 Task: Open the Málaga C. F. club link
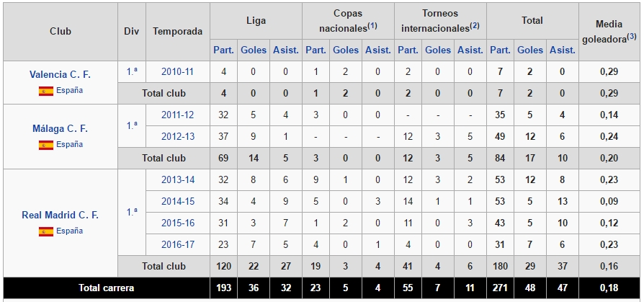[61, 129]
